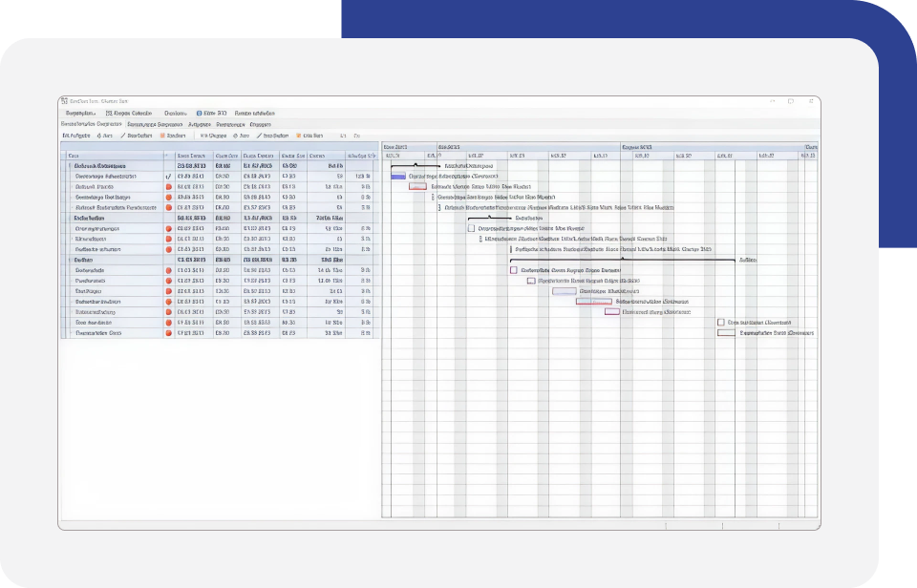The image size is (917, 588).
Task: Click the first orange square icon in the toolbar
Action: tap(161, 136)
